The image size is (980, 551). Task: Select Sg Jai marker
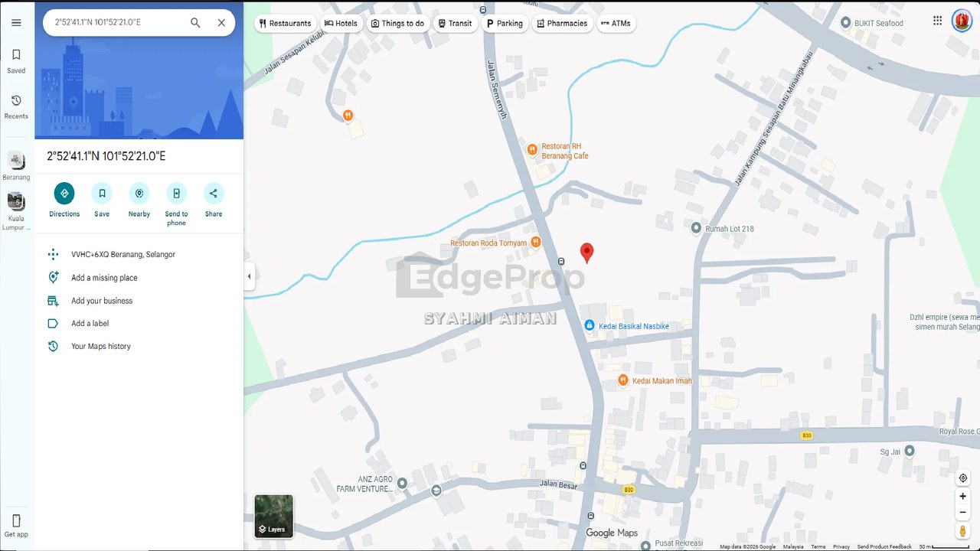click(909, 452)
